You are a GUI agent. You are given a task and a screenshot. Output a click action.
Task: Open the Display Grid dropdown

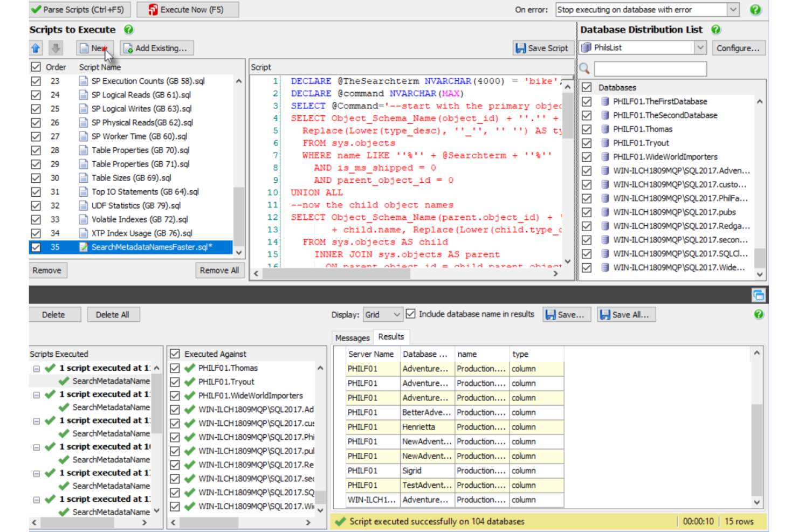tap(397, 314)
